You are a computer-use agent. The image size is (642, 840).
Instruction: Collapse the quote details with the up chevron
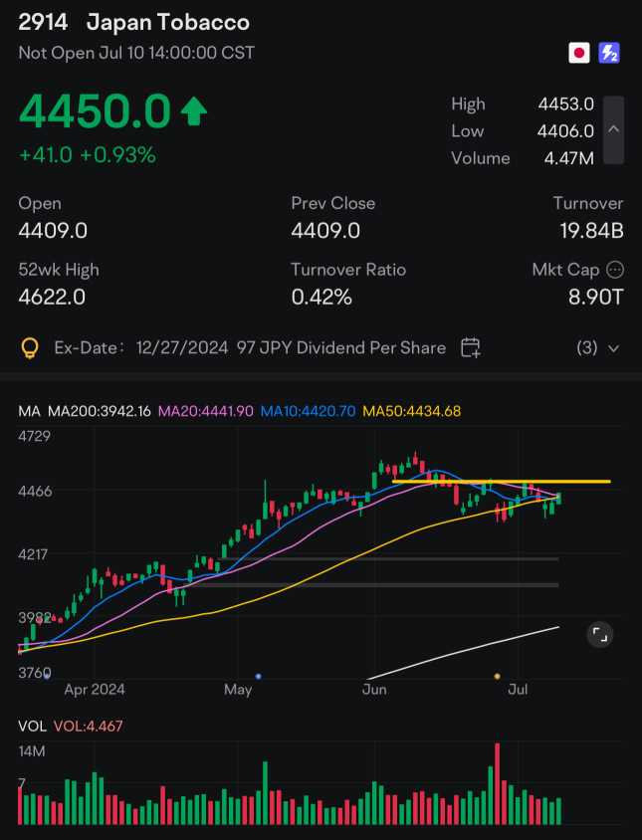point(613,129)
